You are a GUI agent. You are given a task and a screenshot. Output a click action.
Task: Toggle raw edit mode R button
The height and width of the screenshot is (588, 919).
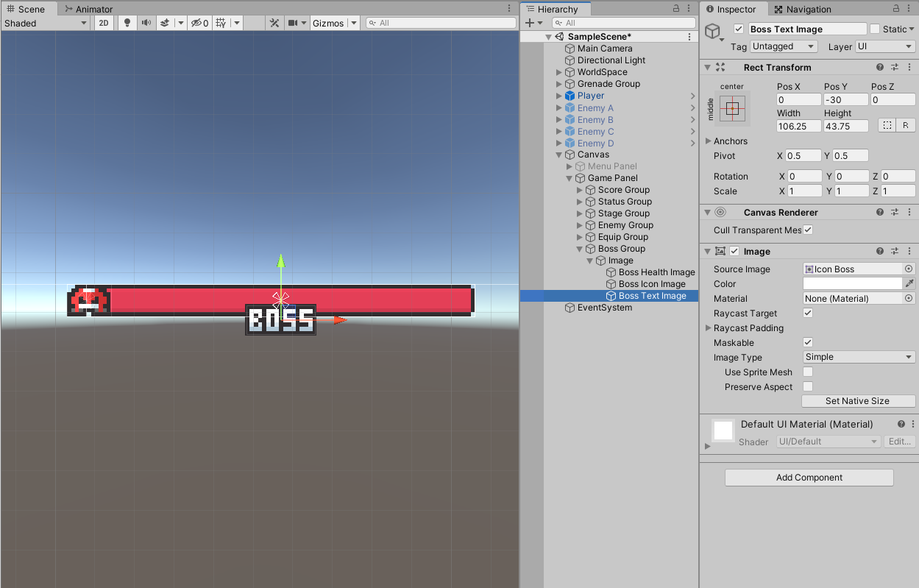coord(906,125)
